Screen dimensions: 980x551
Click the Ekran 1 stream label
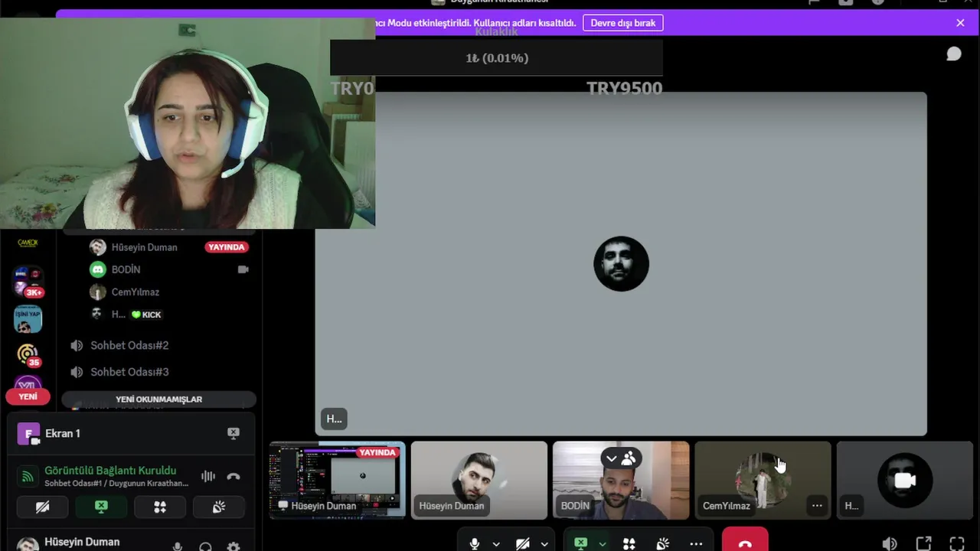tap(63, 433)
